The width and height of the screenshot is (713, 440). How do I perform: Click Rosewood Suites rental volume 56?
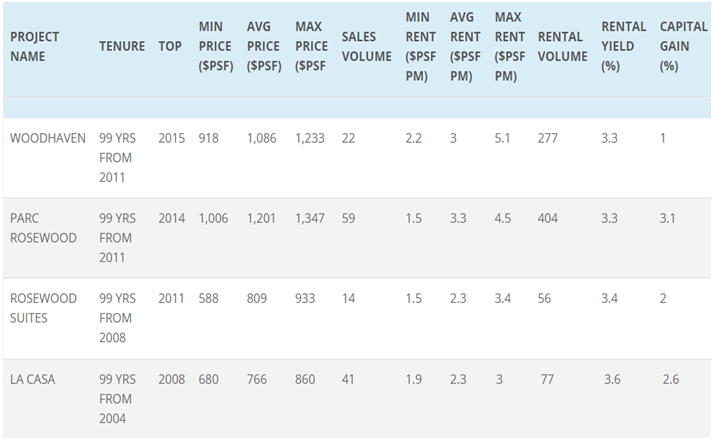pos(544,299)
